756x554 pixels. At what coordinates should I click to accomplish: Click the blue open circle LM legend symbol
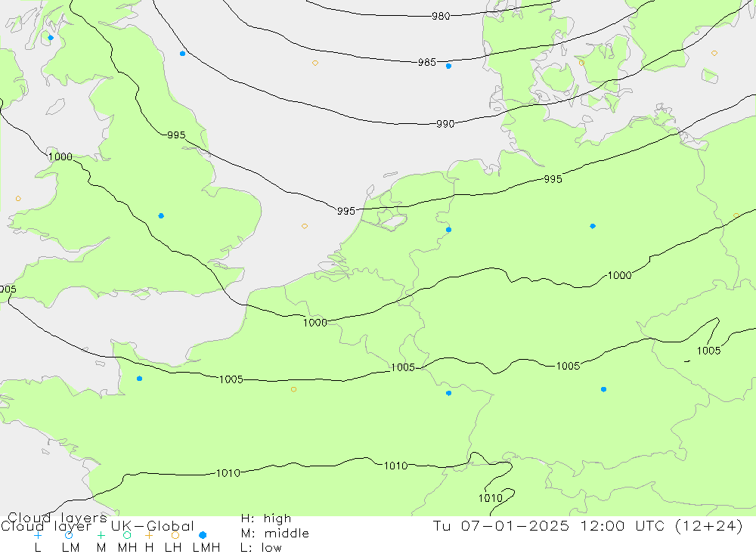click(69, 535)
